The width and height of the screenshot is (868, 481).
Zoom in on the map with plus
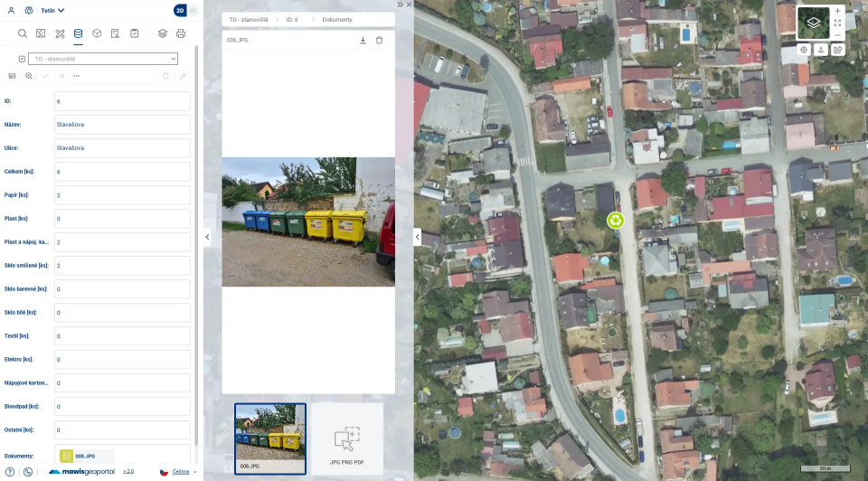pyautogui.click(x=838, y=11)
